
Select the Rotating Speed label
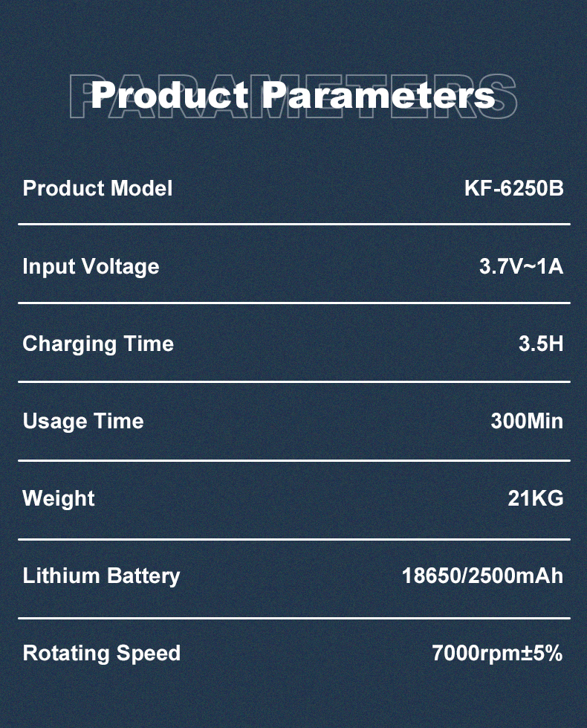tap(102, 654)
